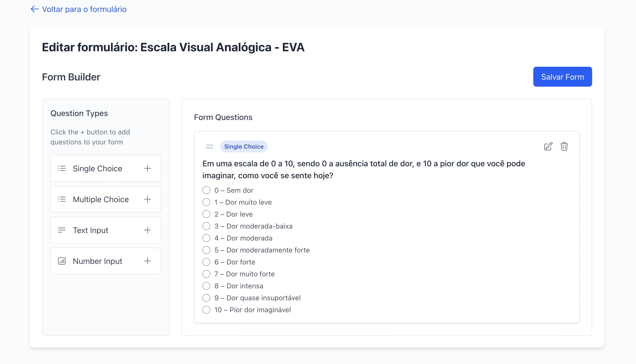Image resolution: width=636 pixels, height=364 pixels.
Task: Edit the Single Choice question pencil icon
Action: tap(548, 146)
